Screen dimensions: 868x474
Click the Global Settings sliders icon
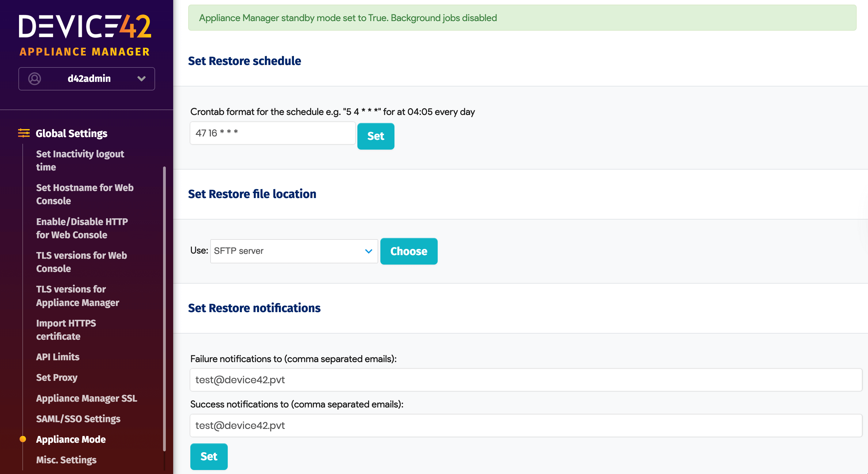coord(24,133)
